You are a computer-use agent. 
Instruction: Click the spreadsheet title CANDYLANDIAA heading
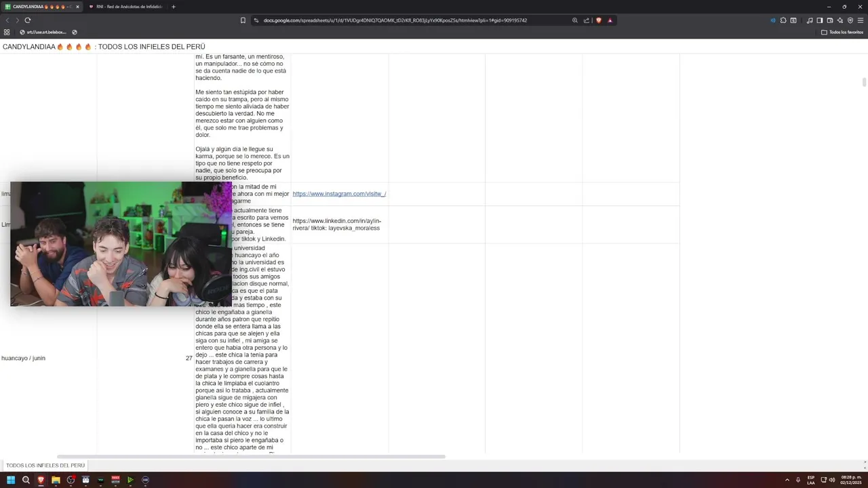tap(104, 47)
